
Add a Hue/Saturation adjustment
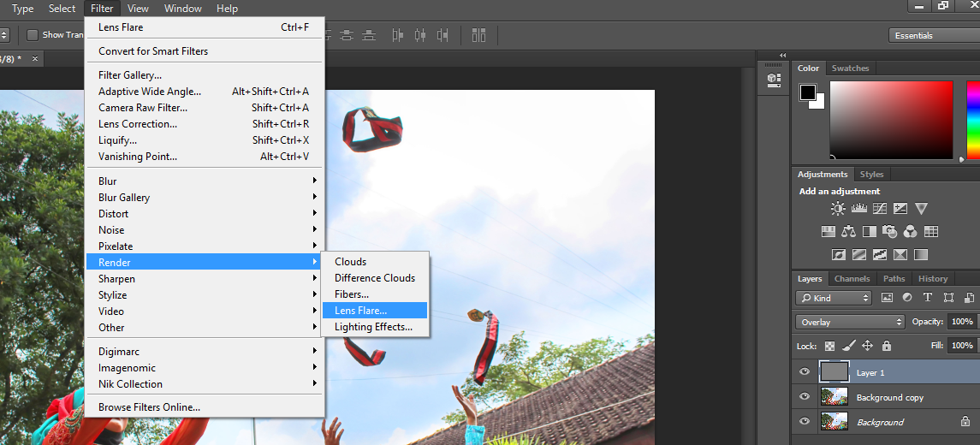(x=829, y=232)
